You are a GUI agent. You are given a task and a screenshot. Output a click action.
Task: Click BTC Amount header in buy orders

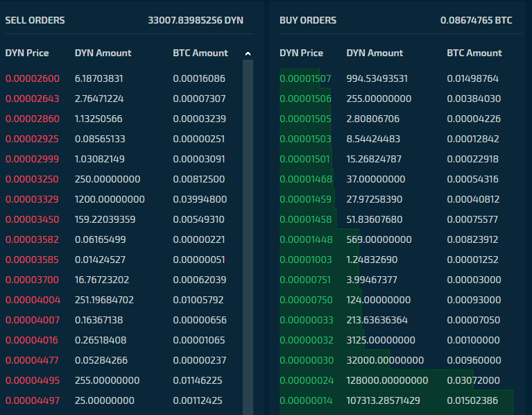tap(474, 53)
